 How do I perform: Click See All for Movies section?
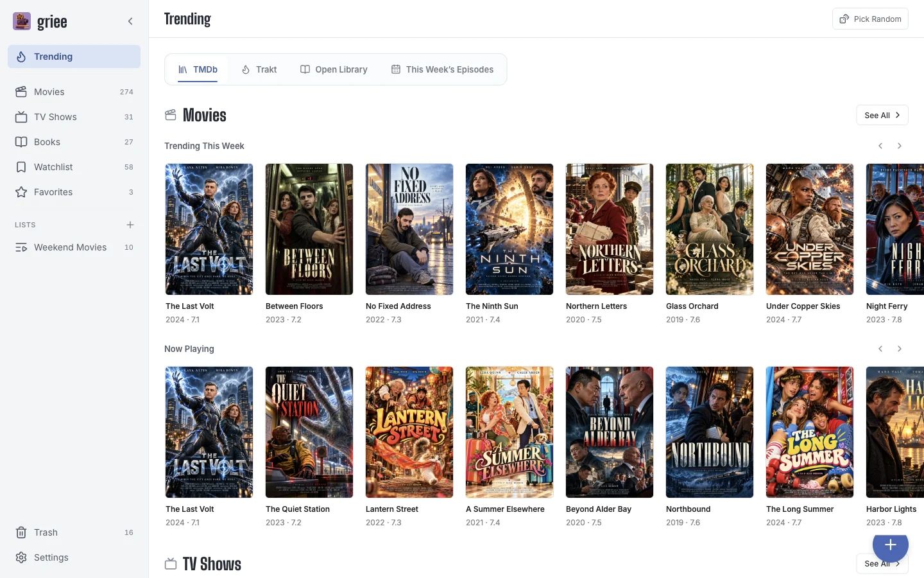pos(882,115)
